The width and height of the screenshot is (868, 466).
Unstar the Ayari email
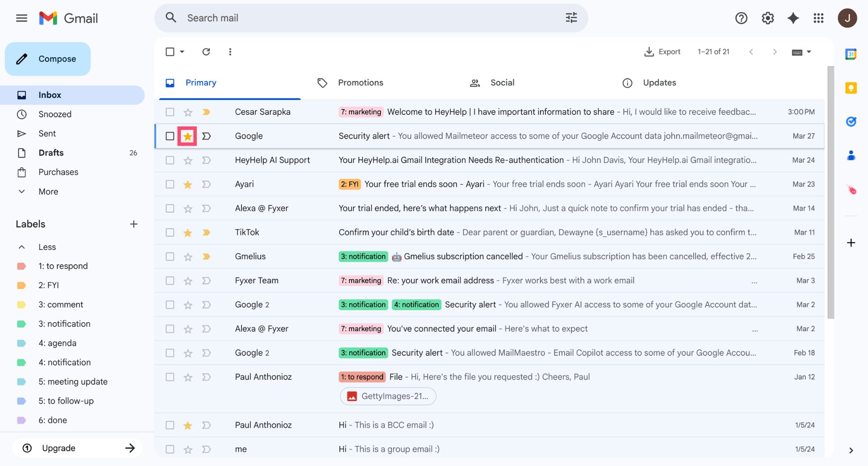pos(188,185)
